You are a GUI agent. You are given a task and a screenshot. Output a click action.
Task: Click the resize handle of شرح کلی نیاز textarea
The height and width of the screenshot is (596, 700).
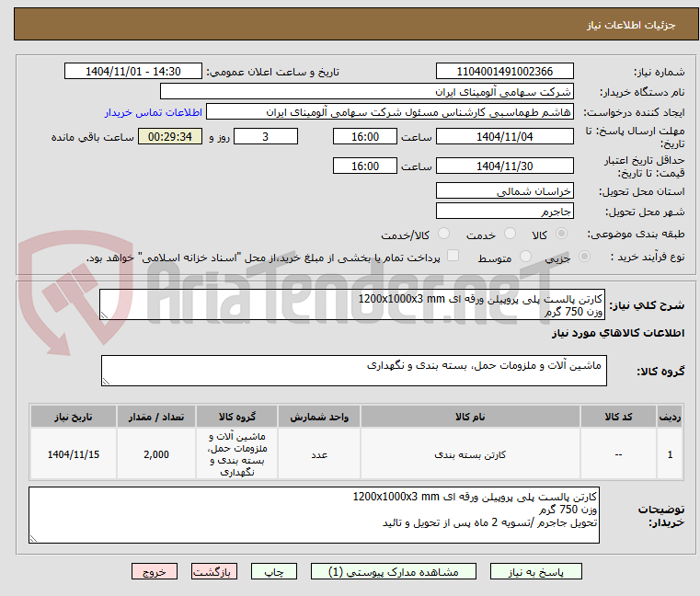(x=105, y=315)
